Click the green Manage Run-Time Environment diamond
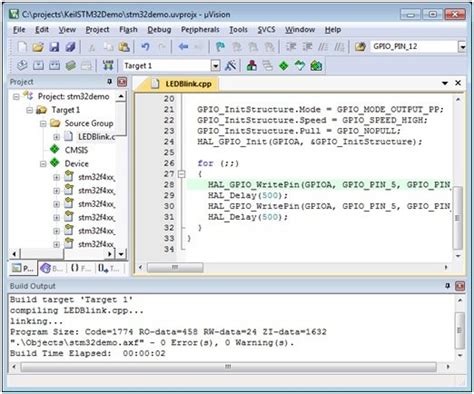Image resolution: width=474 pixels, height=394 pixels. click(x=284, y=66)
